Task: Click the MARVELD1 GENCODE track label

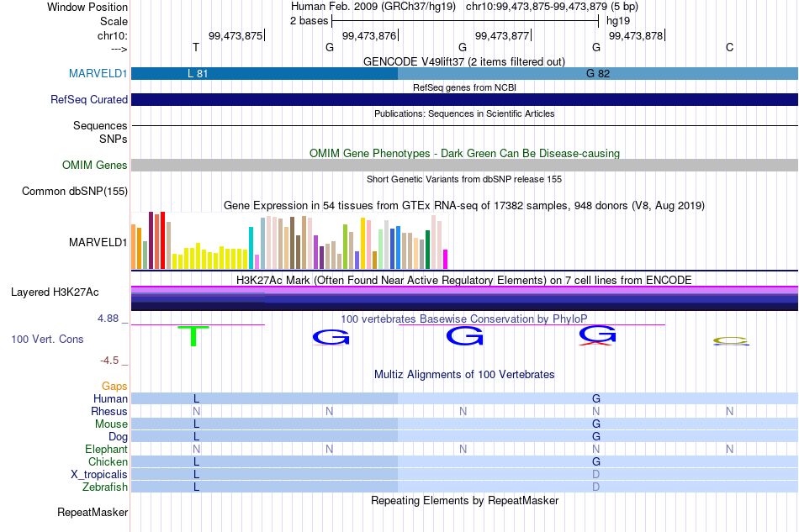Action: coord(98,73)
